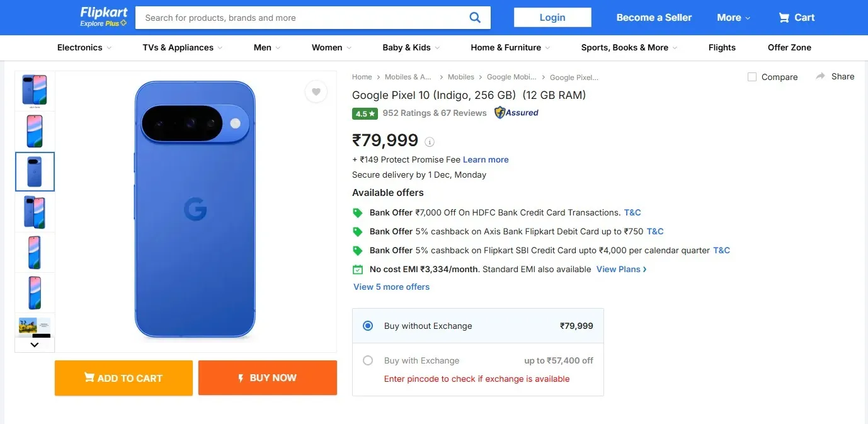This screenshot has height=424, width=868.
Task: Select the first phone thumbnail image
Action: click(x=35, y=91)
